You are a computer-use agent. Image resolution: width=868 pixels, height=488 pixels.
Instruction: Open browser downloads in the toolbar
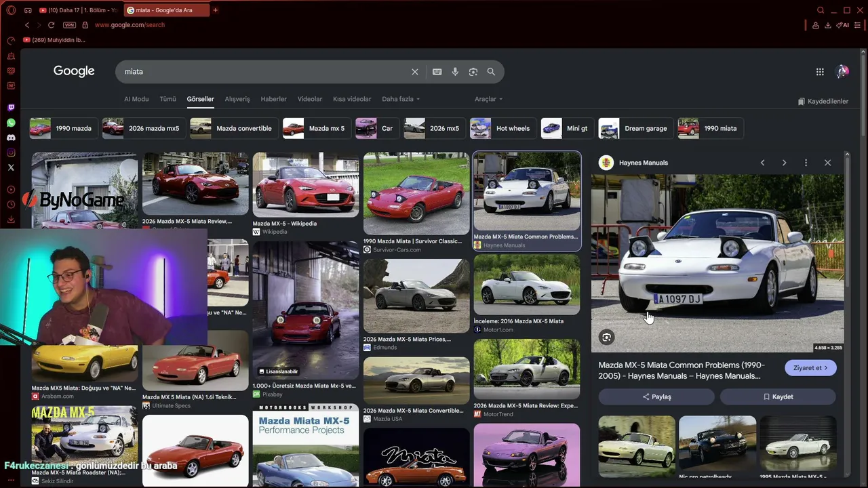pos(828,25)
